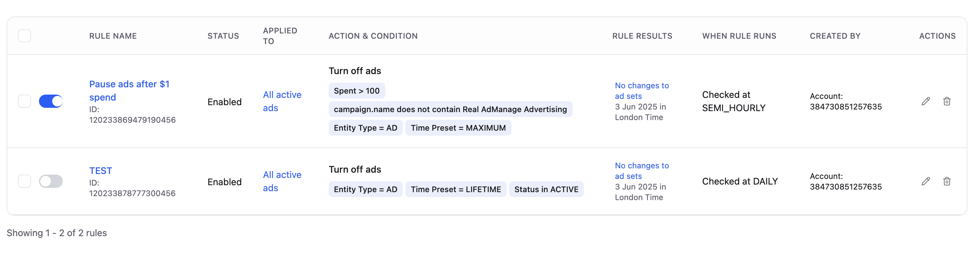Click the 'Time Preset = LIFETIME' condition chip

455,189
